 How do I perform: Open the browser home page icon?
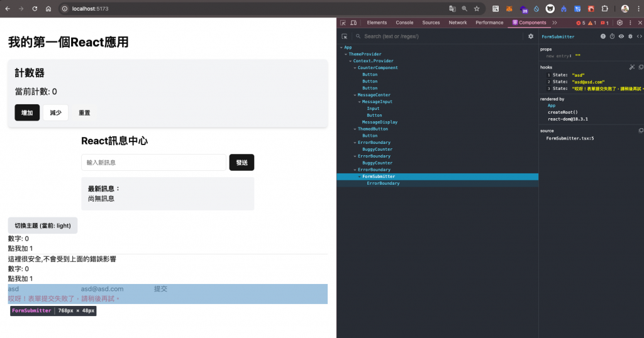(x=48, y=9)
